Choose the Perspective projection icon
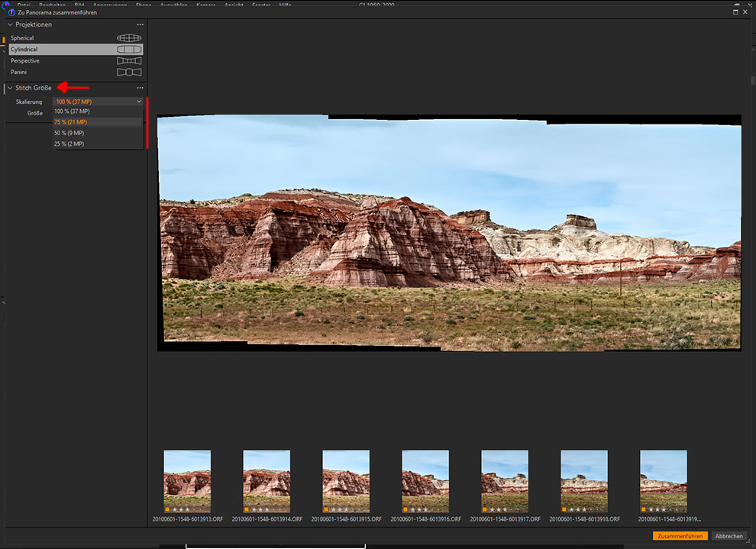756x549 pixels. pos(129,61)
